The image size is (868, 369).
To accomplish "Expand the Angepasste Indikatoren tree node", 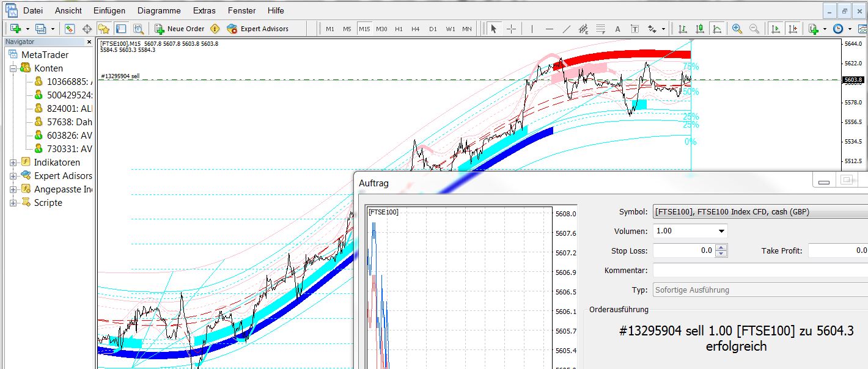I will [13, 189].
